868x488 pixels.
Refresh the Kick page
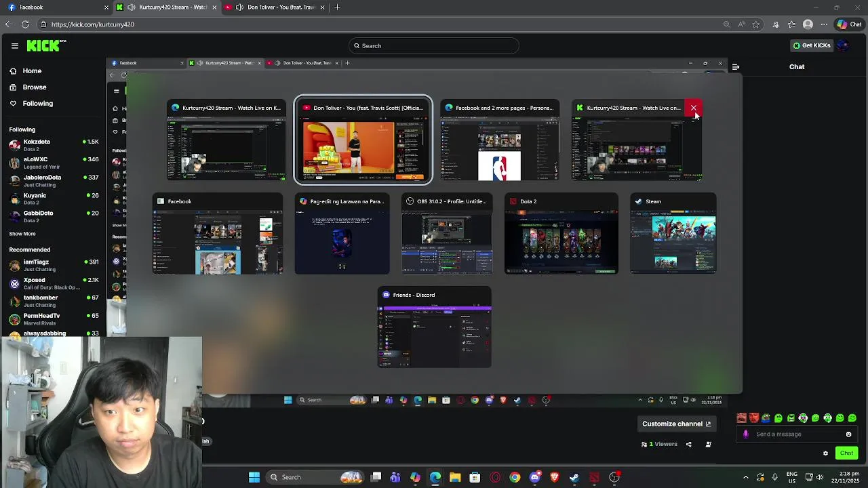click(x=26, y=24)
